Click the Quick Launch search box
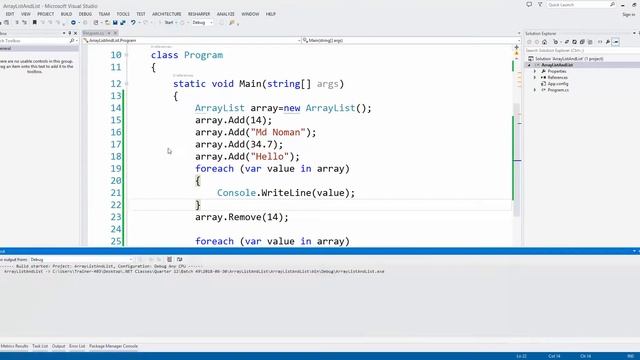 pyautogui.click(x=581, y=4)
